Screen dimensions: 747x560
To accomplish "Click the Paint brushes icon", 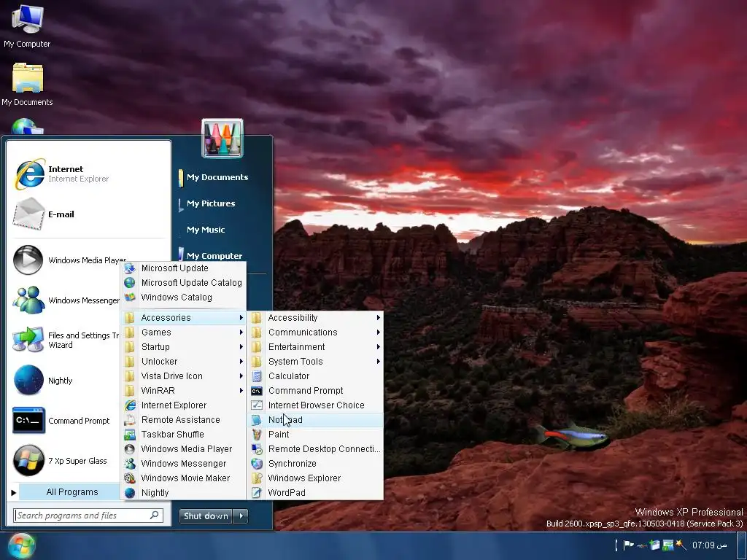I will click(257, 435).
